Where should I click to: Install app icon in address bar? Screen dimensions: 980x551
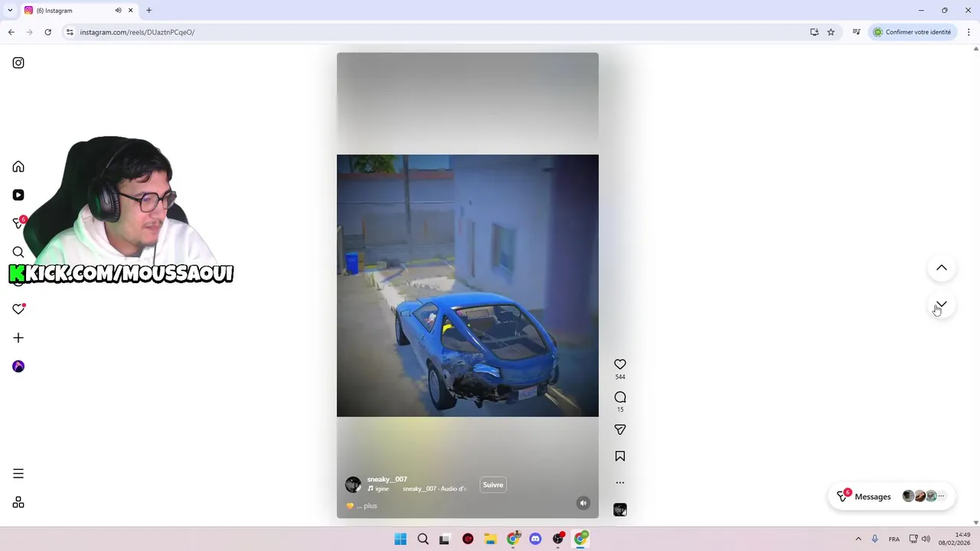[x=815, y=32]
